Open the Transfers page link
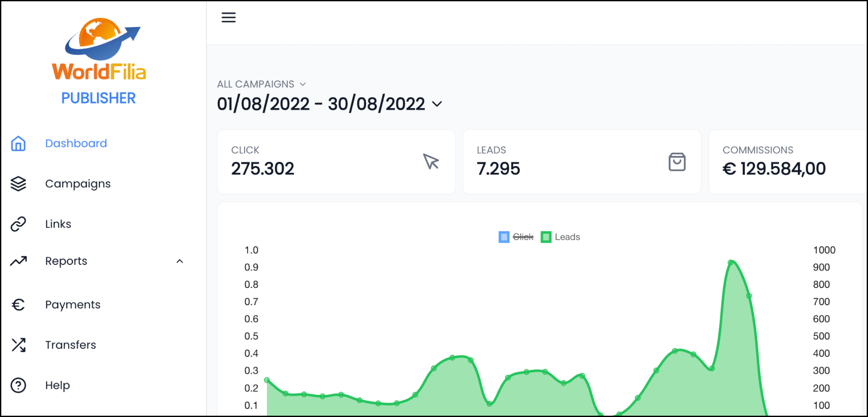This screenshot has height=417, width=868. 71,345
